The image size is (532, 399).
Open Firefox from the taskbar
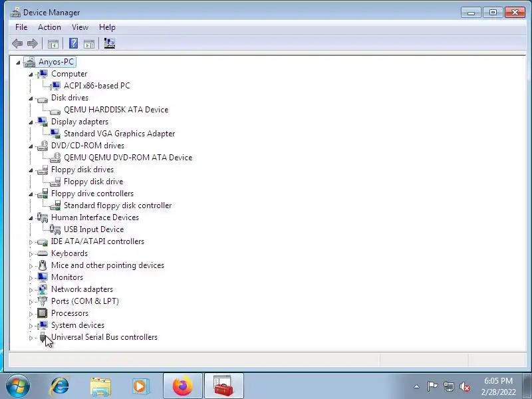coord(182,386)
